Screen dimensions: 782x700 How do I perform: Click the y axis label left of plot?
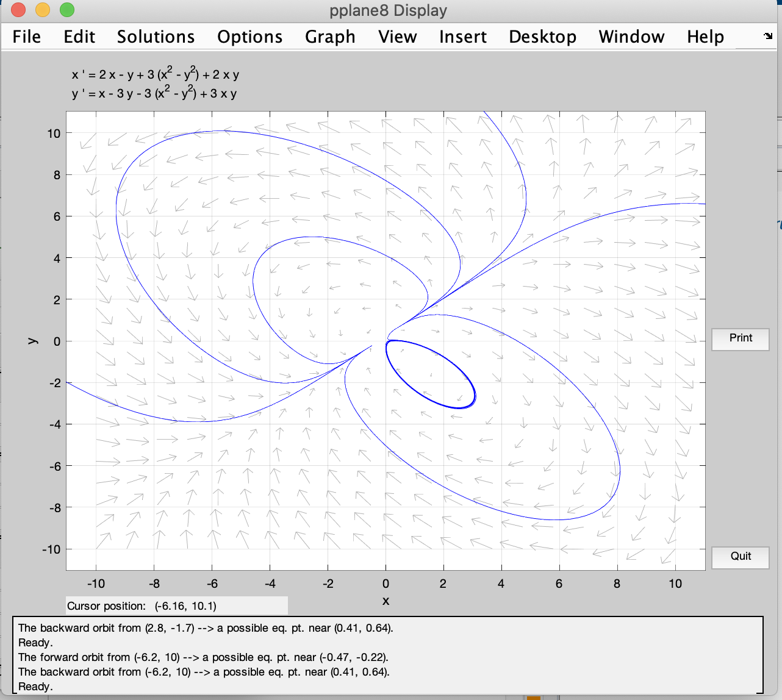pos(33,341)
